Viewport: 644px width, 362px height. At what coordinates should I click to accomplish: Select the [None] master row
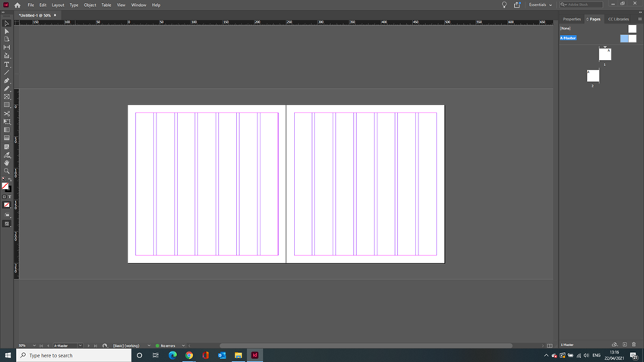click(x=598, y=28)
